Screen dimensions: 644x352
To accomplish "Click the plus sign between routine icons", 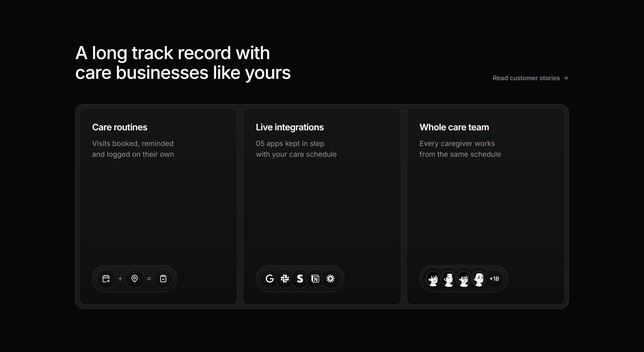I will click(120, 279).
